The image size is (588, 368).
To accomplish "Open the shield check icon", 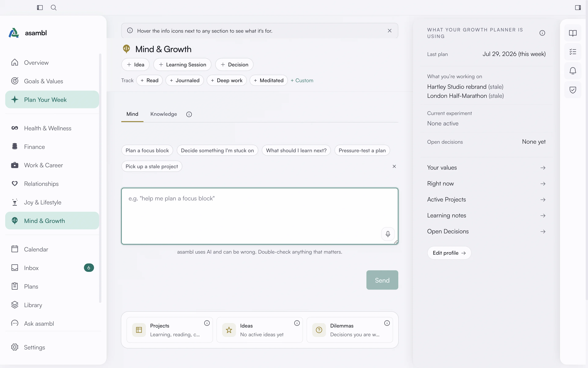I will (573, 90).
